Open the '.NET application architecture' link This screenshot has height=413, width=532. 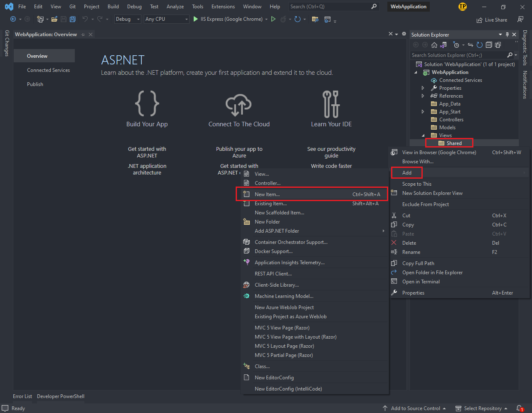147,170
